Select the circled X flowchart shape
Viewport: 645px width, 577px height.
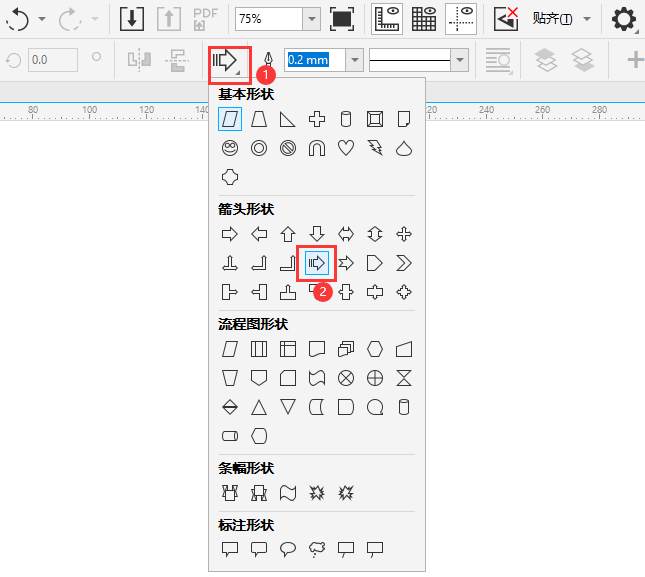pyautogui.click(x=346, y=378)
